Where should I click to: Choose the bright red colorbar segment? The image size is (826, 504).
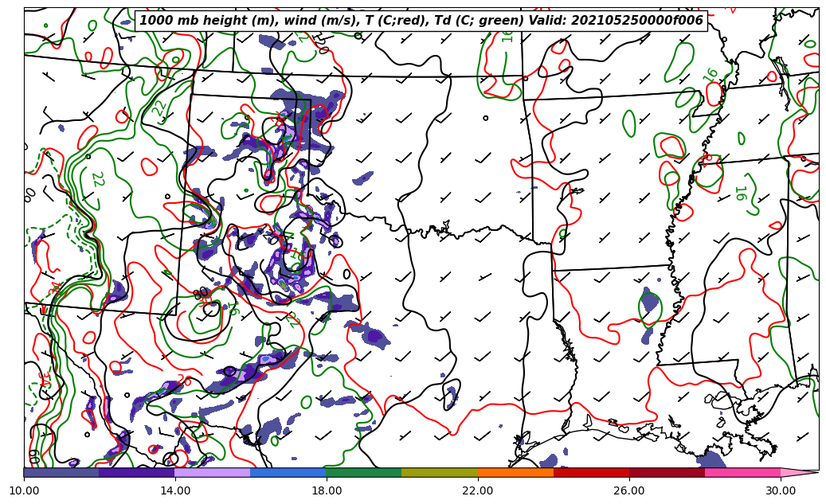(x=591, y=472)
